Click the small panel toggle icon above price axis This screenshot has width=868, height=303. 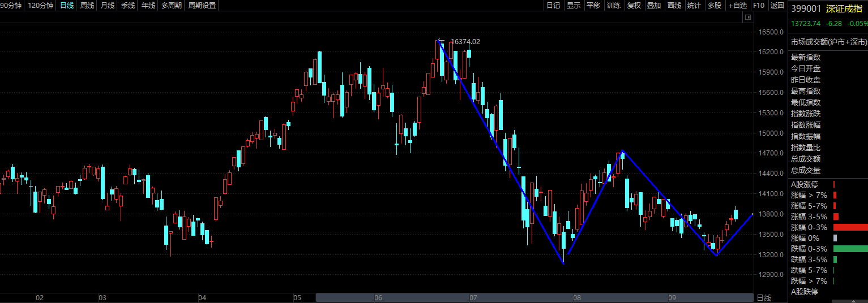click(747, 18)
